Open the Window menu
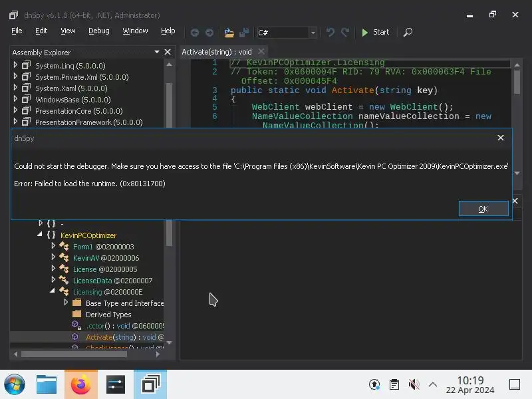 (x=135, y=31)
